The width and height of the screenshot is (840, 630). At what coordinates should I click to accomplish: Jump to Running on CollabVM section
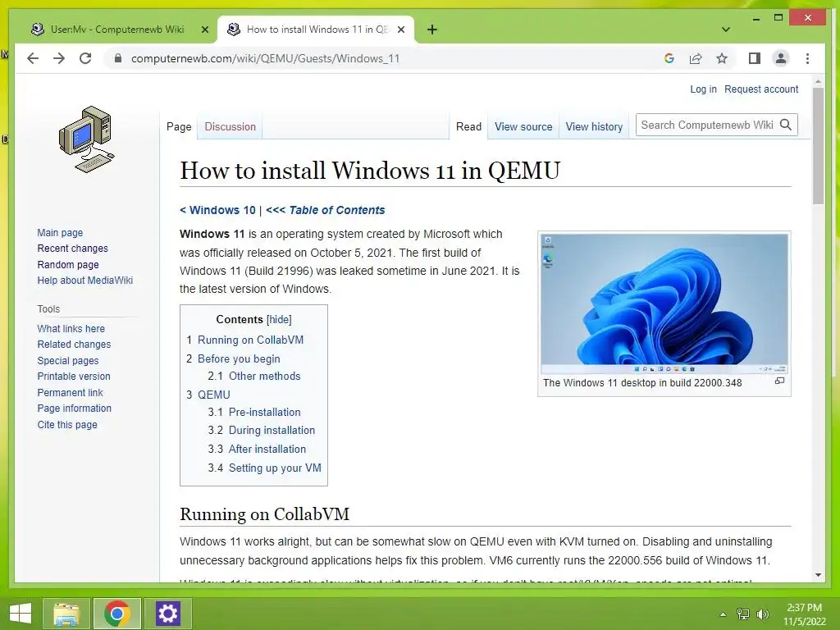click(250, 340)
